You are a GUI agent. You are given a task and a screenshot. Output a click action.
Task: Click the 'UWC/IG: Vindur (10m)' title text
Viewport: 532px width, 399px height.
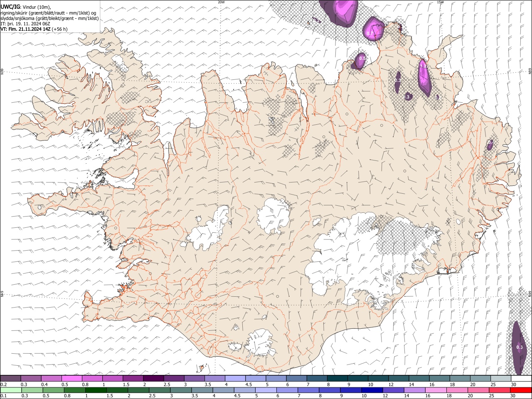[x=26, y=7]
